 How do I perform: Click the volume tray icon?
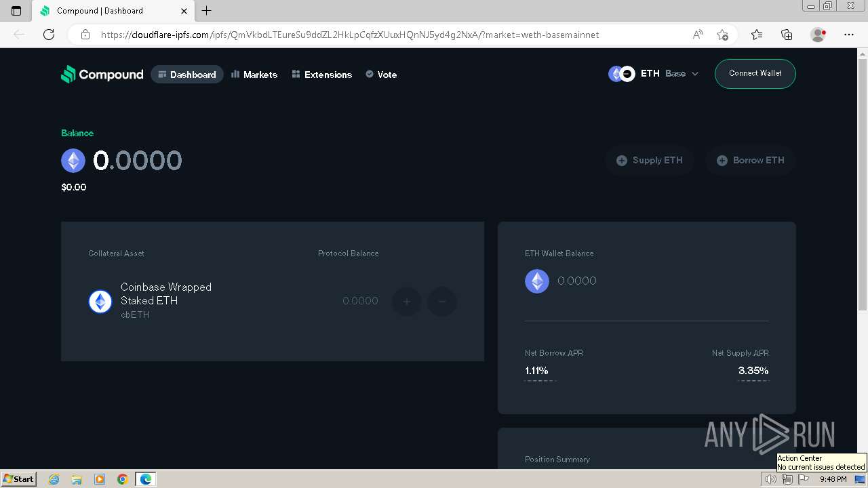click(771, 479)
